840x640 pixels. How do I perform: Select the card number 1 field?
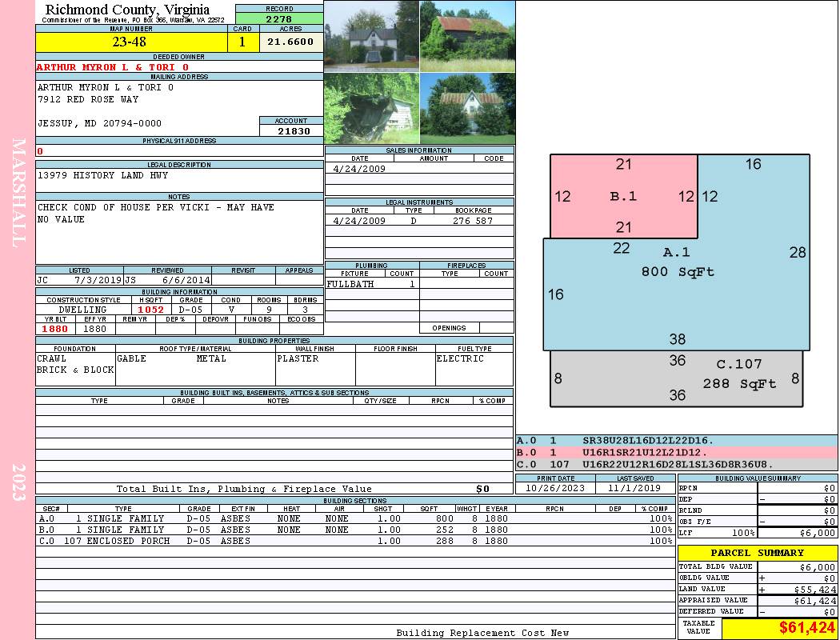click(x=242, y=42)
